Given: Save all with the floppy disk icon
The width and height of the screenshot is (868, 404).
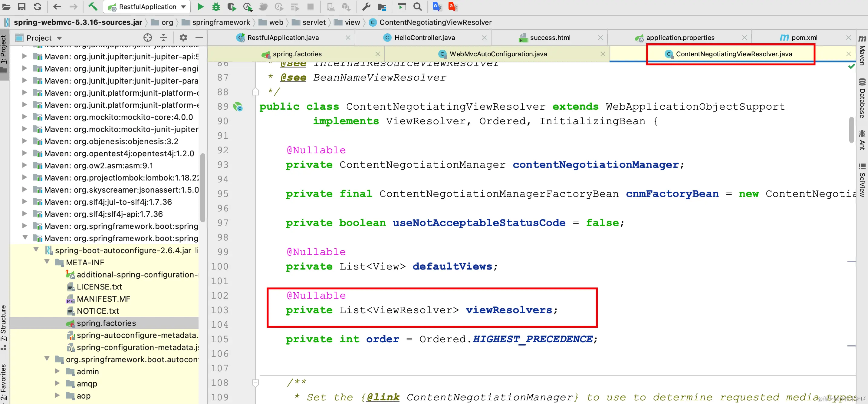Looking at the screenshot, I should (x=22, y=6).
